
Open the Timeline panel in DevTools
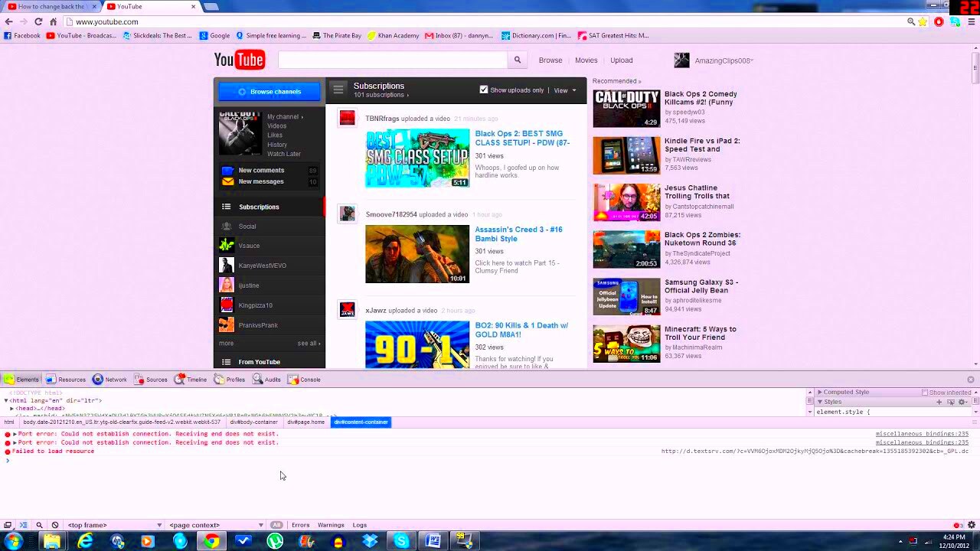pos(191,380)
